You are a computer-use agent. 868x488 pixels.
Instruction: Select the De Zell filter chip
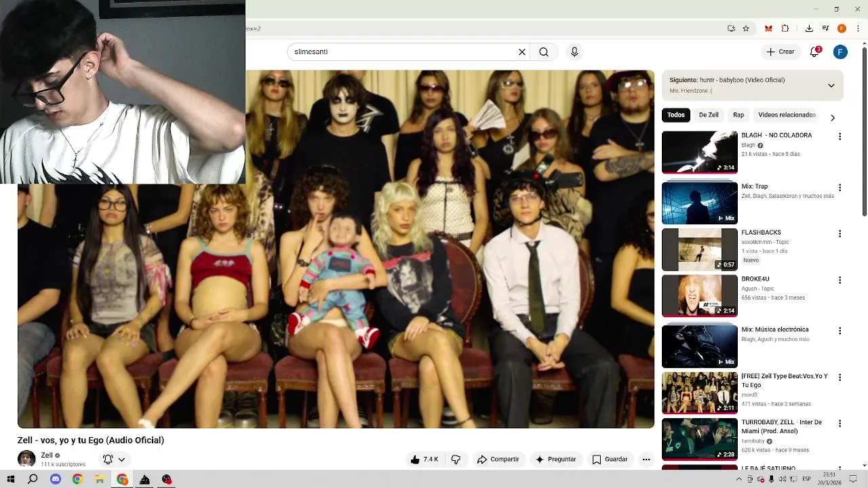click(709, 115)
